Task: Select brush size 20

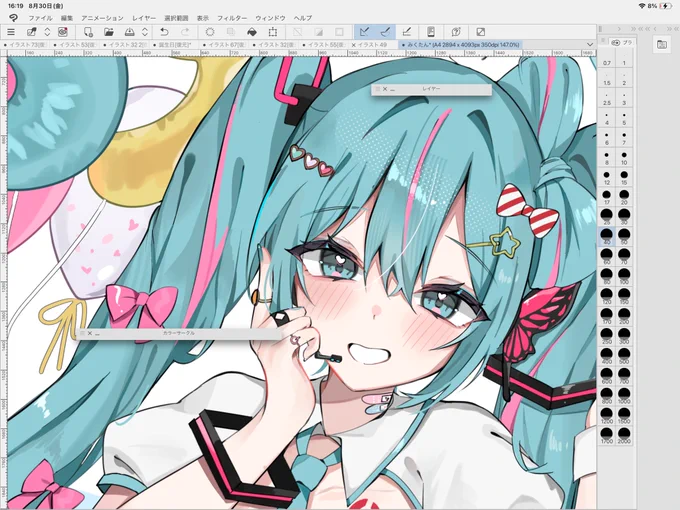Action: [624, 198]
